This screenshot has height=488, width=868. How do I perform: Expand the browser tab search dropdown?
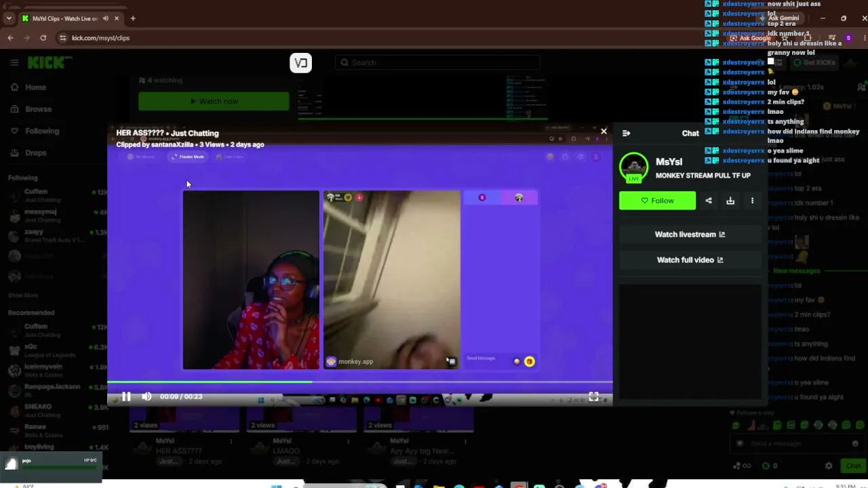point(9,18)
